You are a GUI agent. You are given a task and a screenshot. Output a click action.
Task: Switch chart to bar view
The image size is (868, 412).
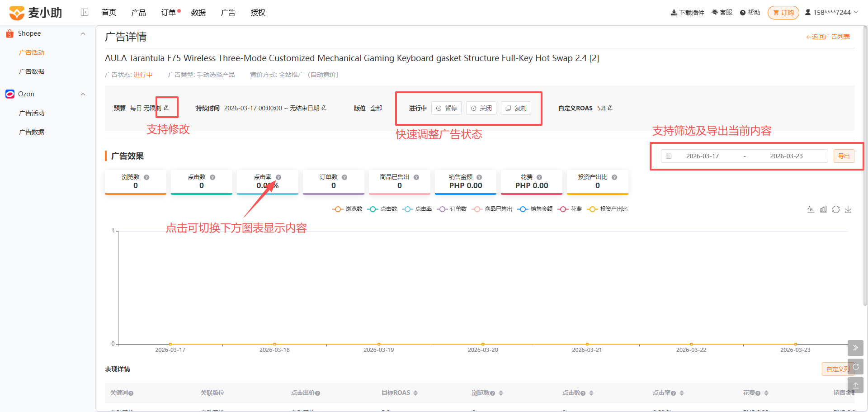(x=823, y=209)
